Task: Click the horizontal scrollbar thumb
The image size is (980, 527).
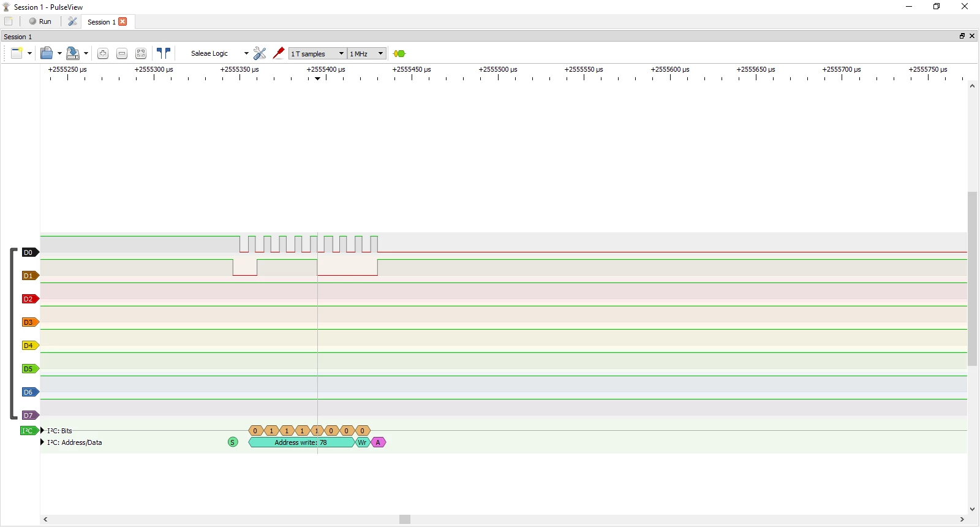Action: (x=405, y=520)
